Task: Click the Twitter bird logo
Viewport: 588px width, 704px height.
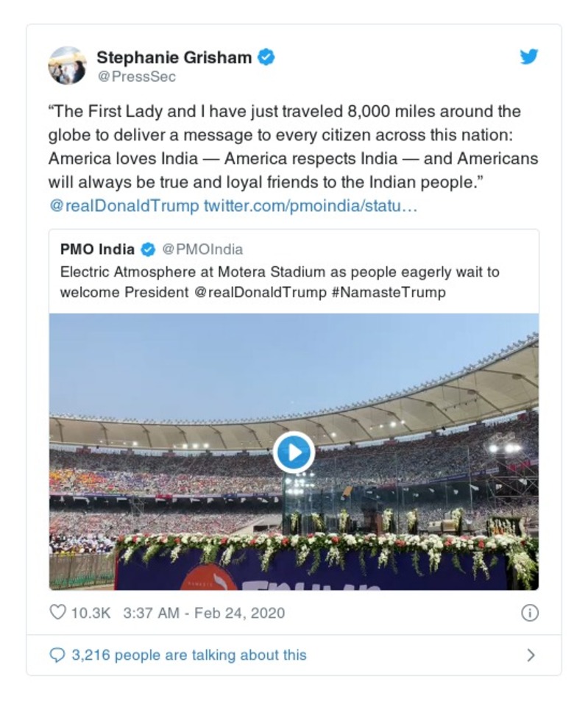Action: (x=528, y=55)
